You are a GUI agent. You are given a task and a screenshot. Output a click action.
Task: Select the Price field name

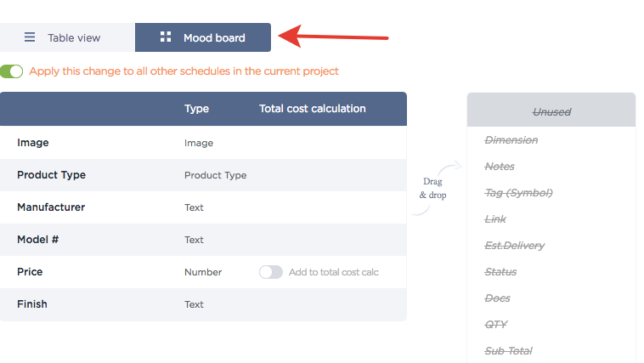tap(30, 272)
